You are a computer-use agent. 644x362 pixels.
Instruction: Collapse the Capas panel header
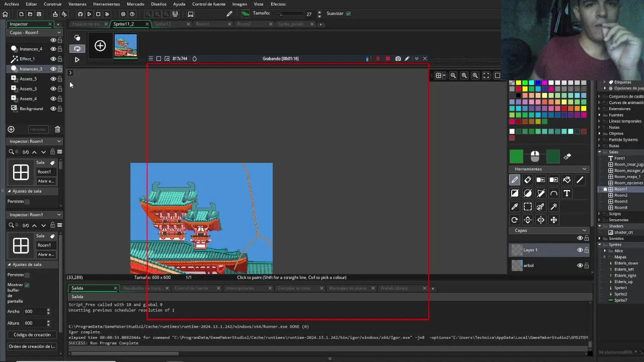(x=584, y=231)
